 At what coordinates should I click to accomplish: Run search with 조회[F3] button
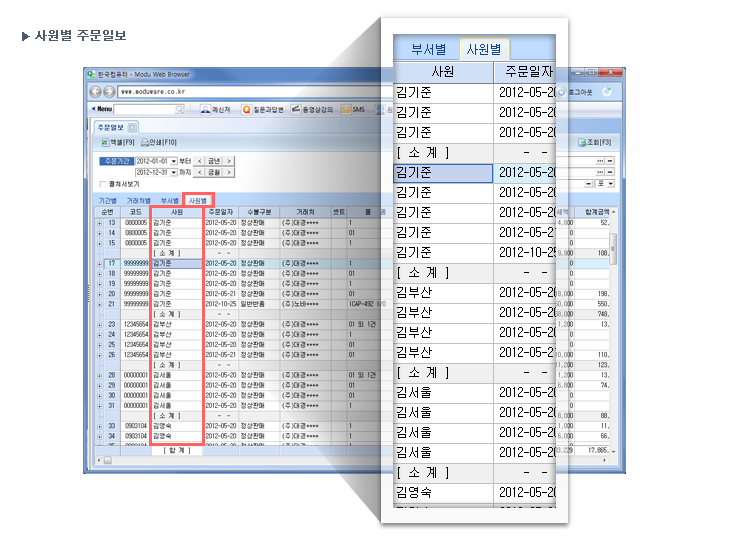point(594,143)
